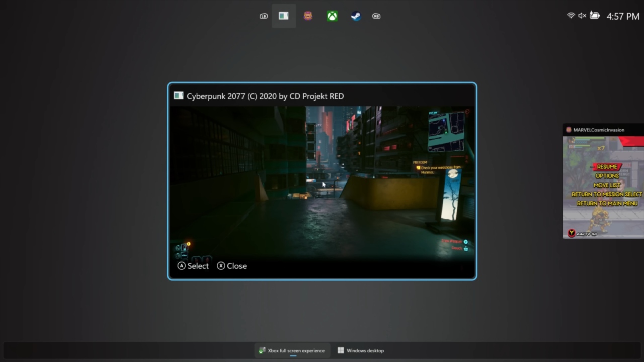Select the MARVELCosmicInvasion window thumbnail
Image resolution: width=644 pixels, height=362 pixels.
pyautogui.click(x=604, y=181)
